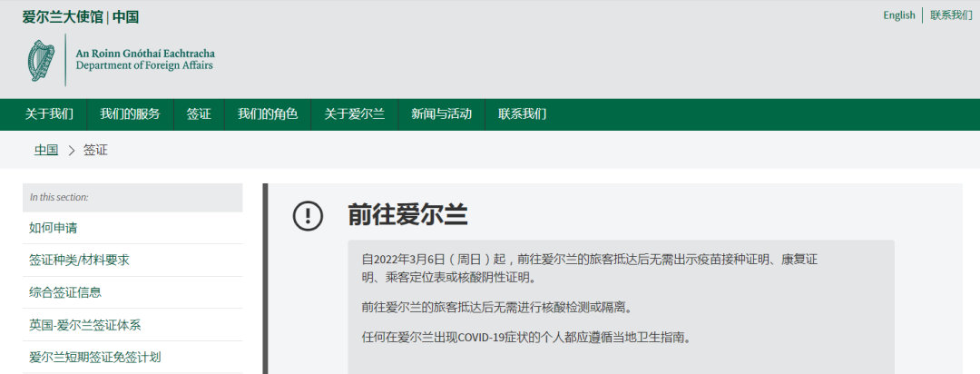Click paragraph starting 自2022年3月6日

[x=590, y=268]
